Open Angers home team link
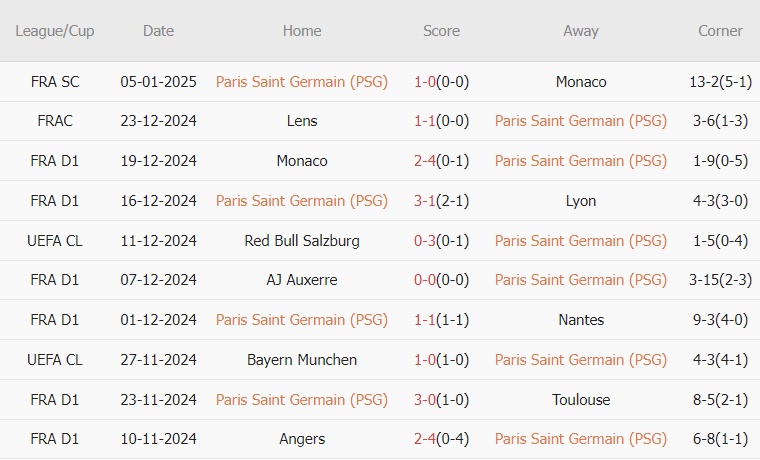This screenshot has width=760, height=460. tap(302, 439)
